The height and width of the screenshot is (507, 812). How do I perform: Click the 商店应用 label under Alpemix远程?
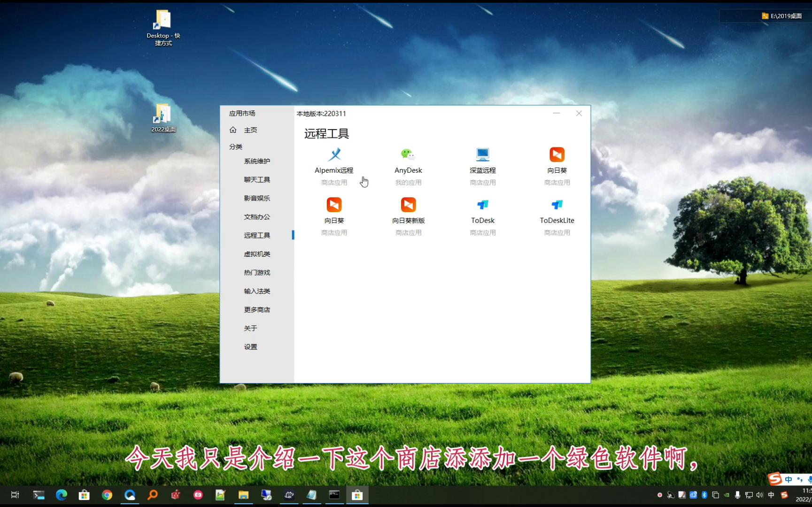pos(334,183)
